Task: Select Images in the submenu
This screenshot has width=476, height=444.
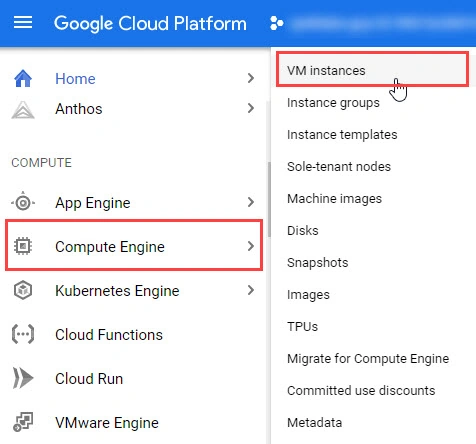Action: click(x=308, y=295)
